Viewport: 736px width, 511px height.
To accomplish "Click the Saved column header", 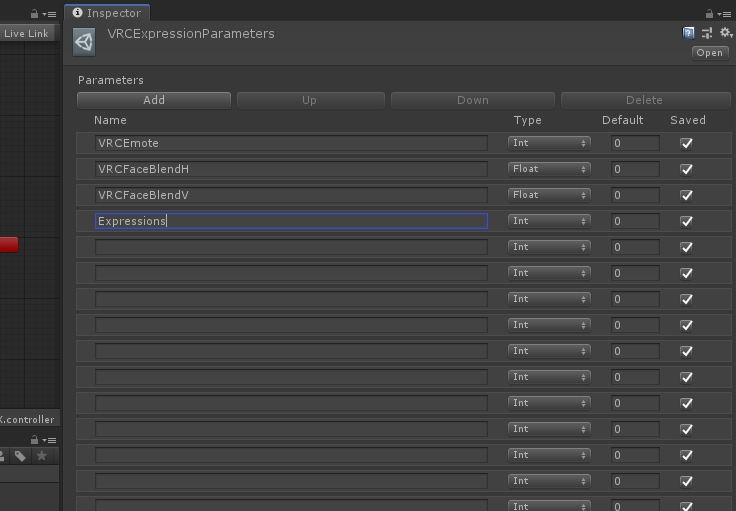I will click(x=688, y=120).
